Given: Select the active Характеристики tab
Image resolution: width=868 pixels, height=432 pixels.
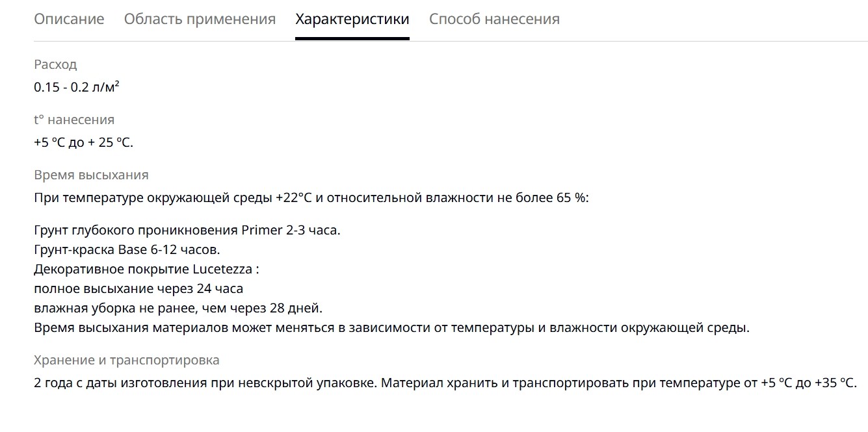Looking at the screenshot, I should point(352,19).
